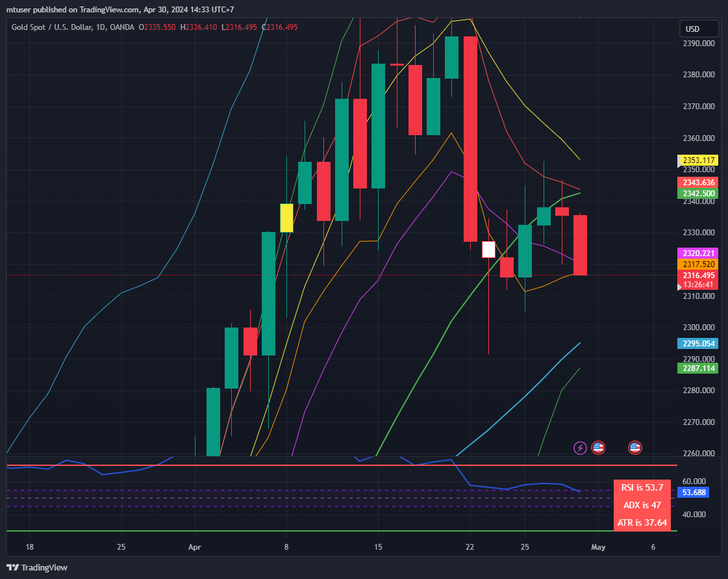Click the 'Apr' date axis label
This screenshot has width=728, height=579.
tap(195, 547)
